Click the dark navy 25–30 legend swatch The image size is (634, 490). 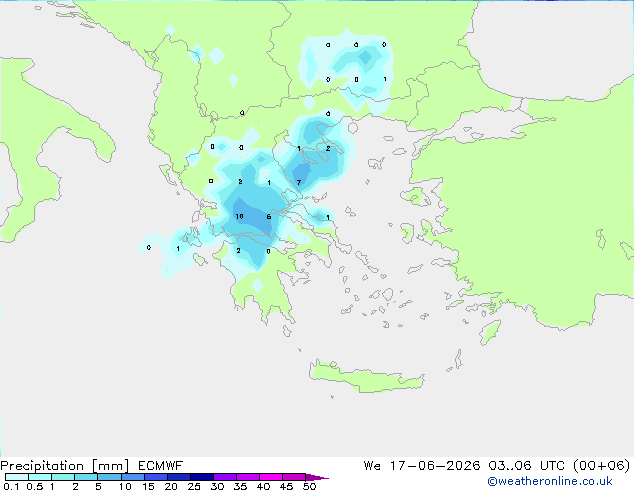[202, 477]
